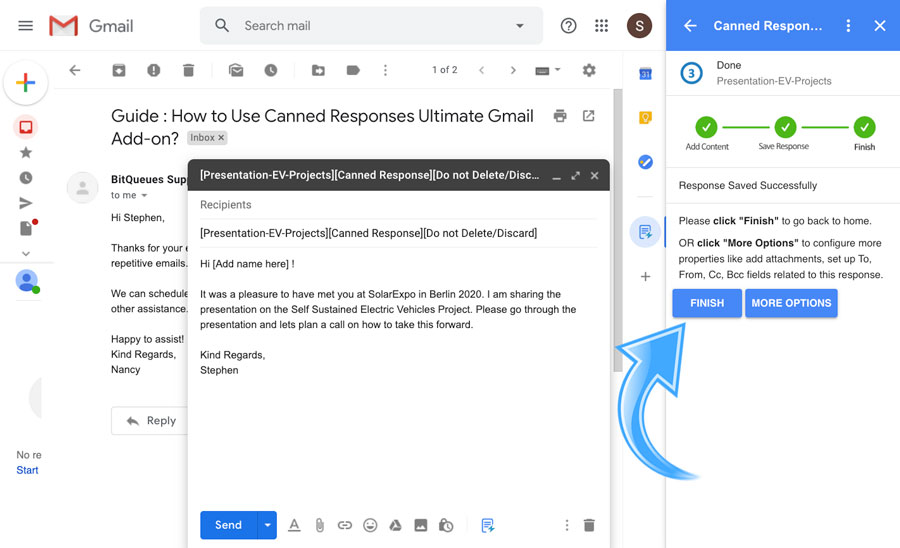This screenshot has height=548, width=900.
Task: Click the Reply button
Action: [150, 421]
